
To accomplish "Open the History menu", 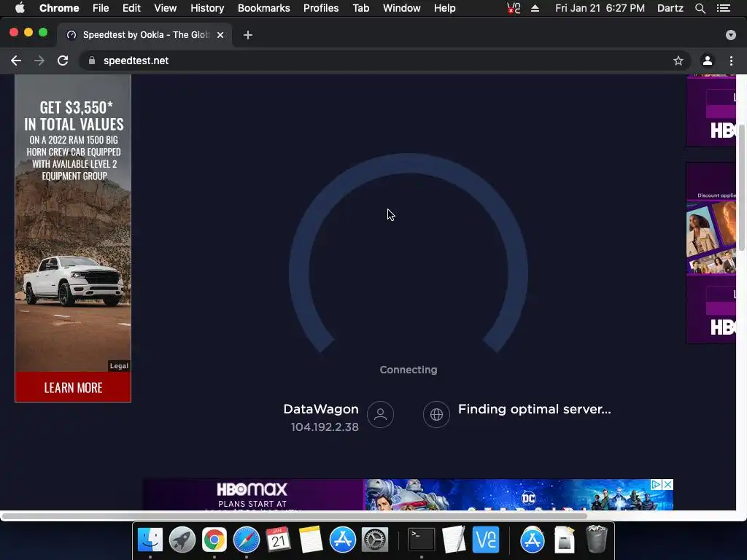I will pos(207,8).
